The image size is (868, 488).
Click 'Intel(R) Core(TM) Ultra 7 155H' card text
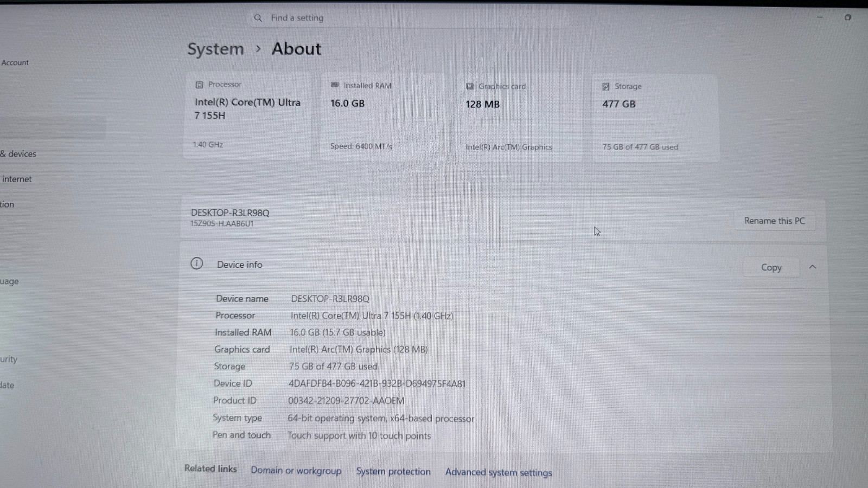247,108
